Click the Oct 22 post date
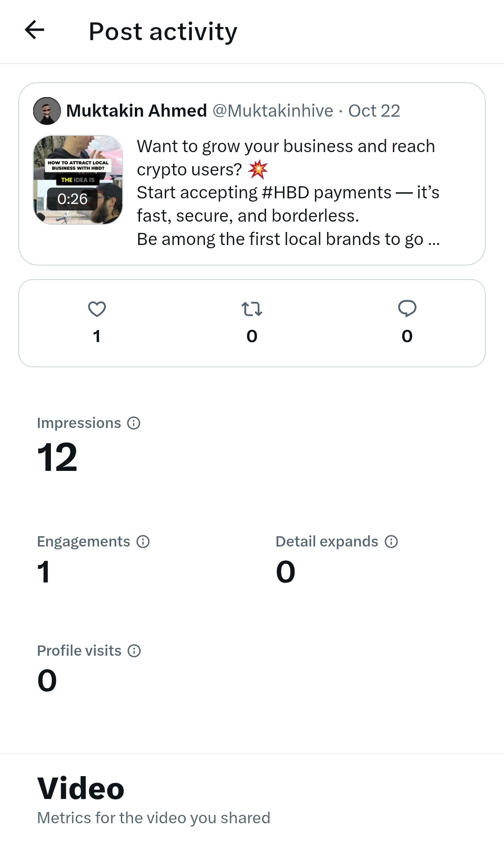Viewport: 504px width, 862px height. (374, 111)
